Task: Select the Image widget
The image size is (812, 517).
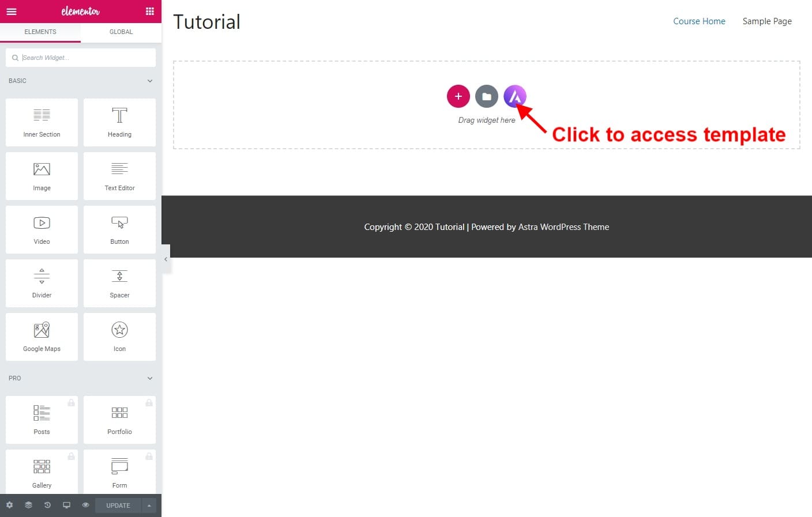Action: (42, 176)
